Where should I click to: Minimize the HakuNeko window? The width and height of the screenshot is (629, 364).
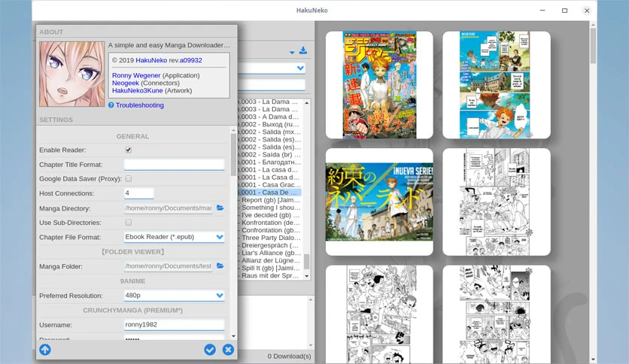(x=542, y=11)
